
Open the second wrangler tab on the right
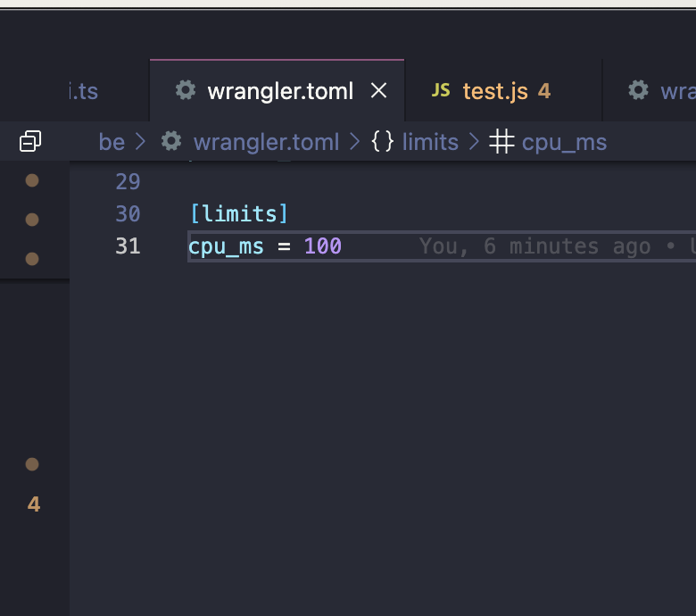pyautogui.click(x=650, y=90)
